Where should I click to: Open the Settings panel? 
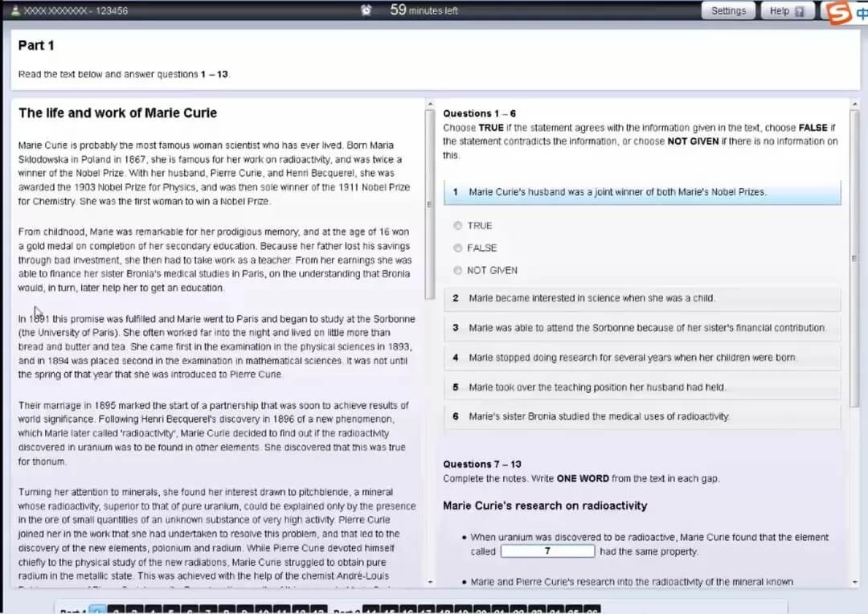[728, 11]
